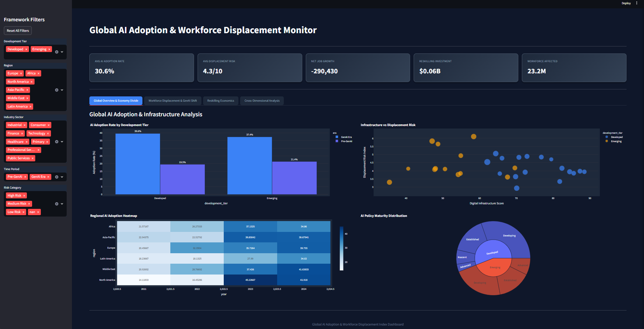Click Africa 2021 heatmap cell 21.57167
644x329 pixels.
click(143, 227)
